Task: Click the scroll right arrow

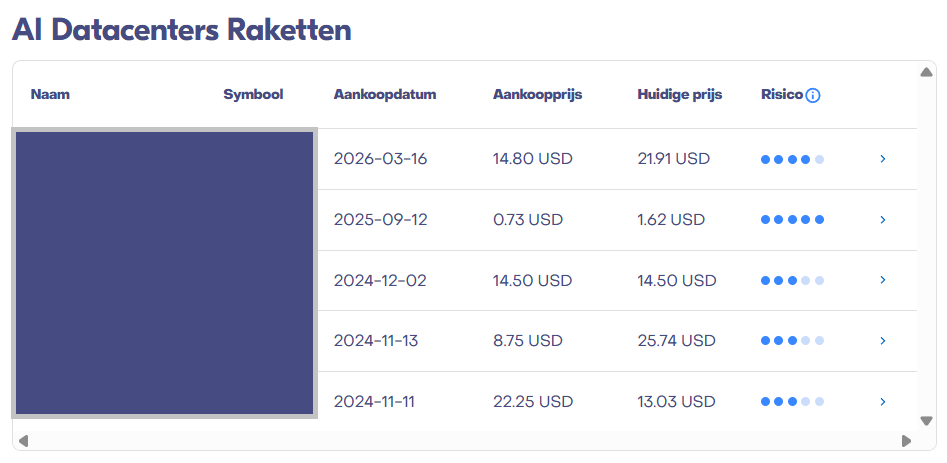Action: (906, 441)
